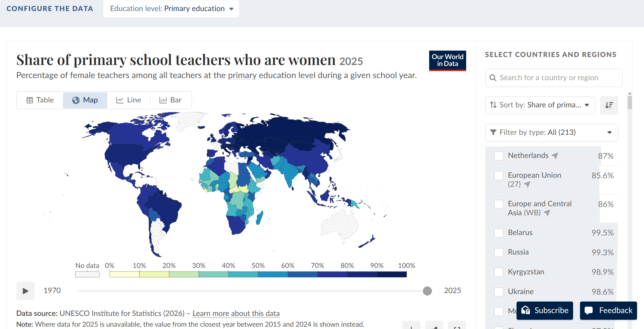
Task: Click the Our World in Data logo
Action: [x=447, y=61]
